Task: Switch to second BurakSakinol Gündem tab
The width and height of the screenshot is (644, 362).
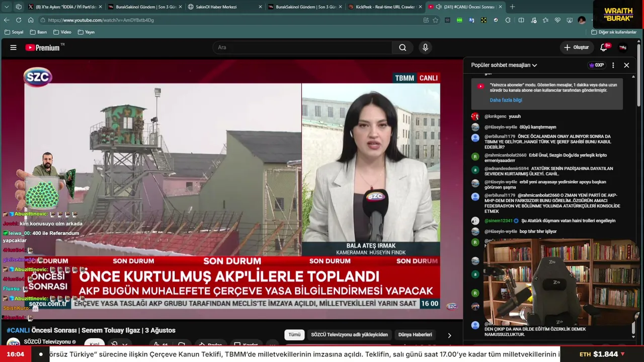Action: [305, 7]
